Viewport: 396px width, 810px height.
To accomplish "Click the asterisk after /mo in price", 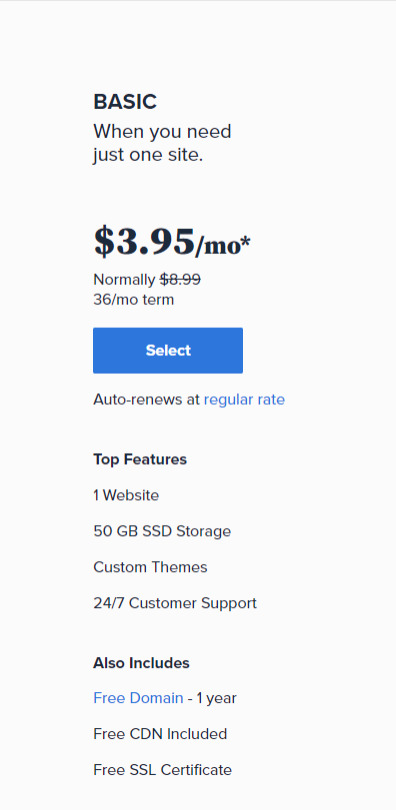I will click(x=246, y=241).
